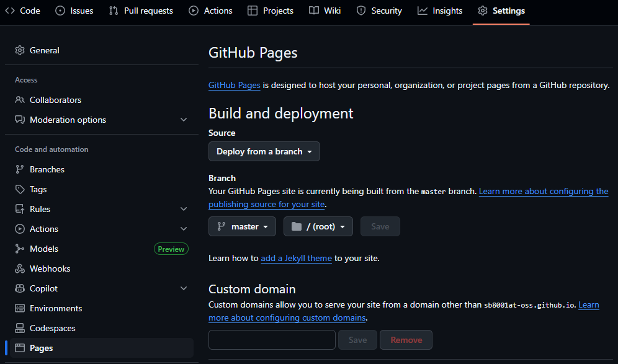Viewport: 618px width, 364px height.
Task: View the Insights tab
Action: [440, 11]
